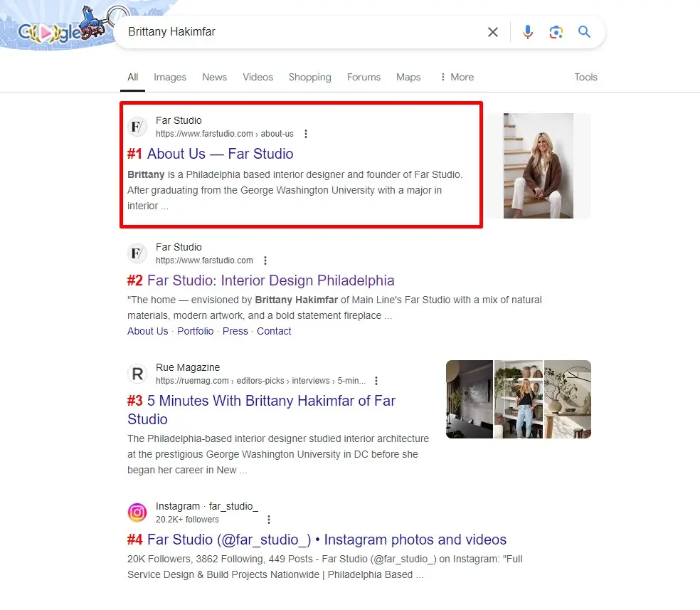Open three-dot options for about-us result
Image resolution: width=700 pixels, height=610 pixels.
[306, 134]
